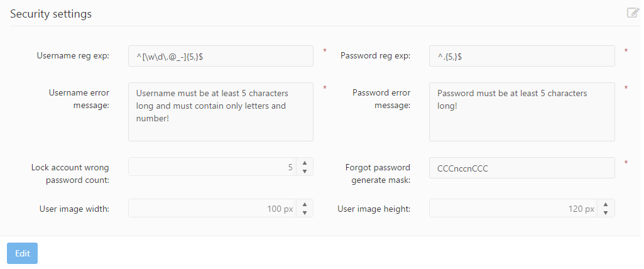Click the User image height field
This screenshot has width=644, height=269.
click(x=513, y=209)
